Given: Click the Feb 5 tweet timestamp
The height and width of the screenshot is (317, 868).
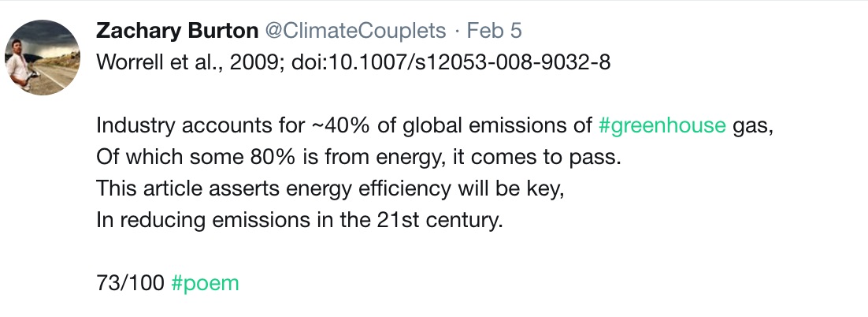Looking at the screenshot, I should pyautogui.click(x=495, y=31).
